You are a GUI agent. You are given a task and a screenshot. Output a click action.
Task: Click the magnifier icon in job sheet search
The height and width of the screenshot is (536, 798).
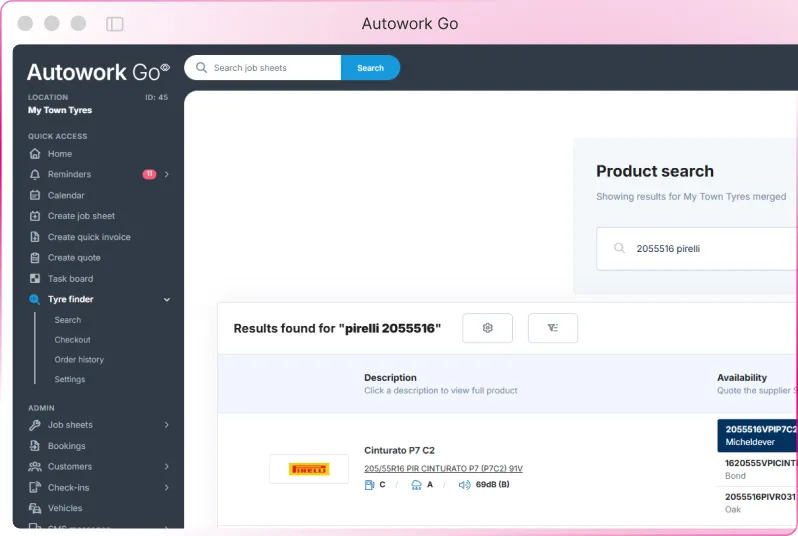202,68
